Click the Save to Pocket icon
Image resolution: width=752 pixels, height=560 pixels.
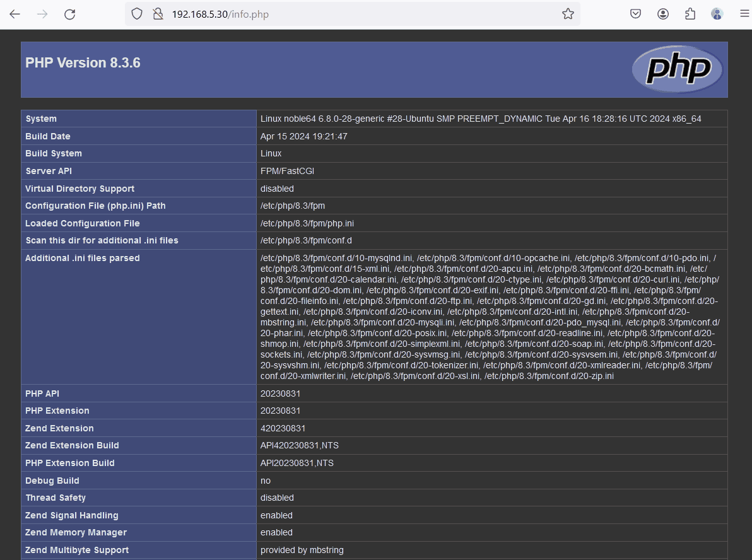(636, 14)
